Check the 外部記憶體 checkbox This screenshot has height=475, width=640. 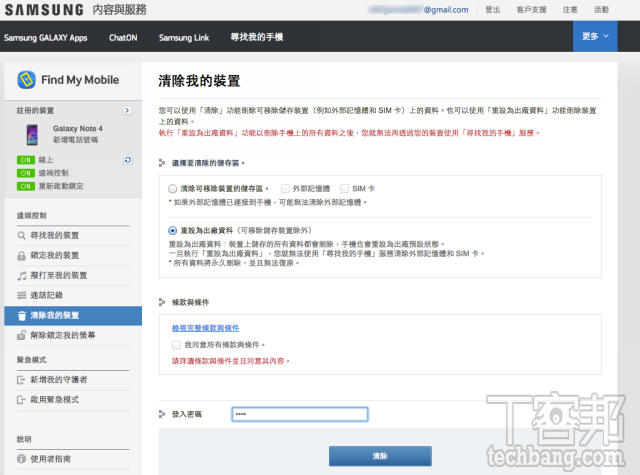[x=285, y=189]
